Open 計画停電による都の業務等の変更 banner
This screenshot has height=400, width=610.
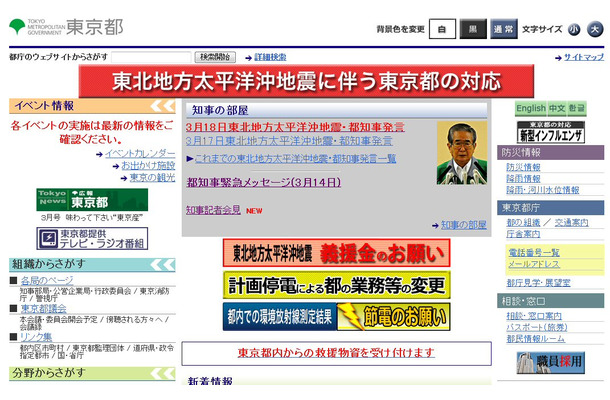tap(337, 285)
